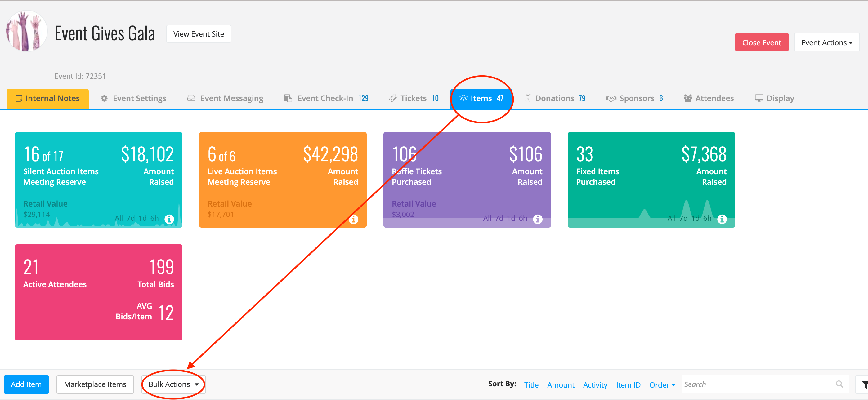This screenshot has height=400, width=868.
Task: Click the $7,368 amount raised value
Action: (x=704, y=154)
